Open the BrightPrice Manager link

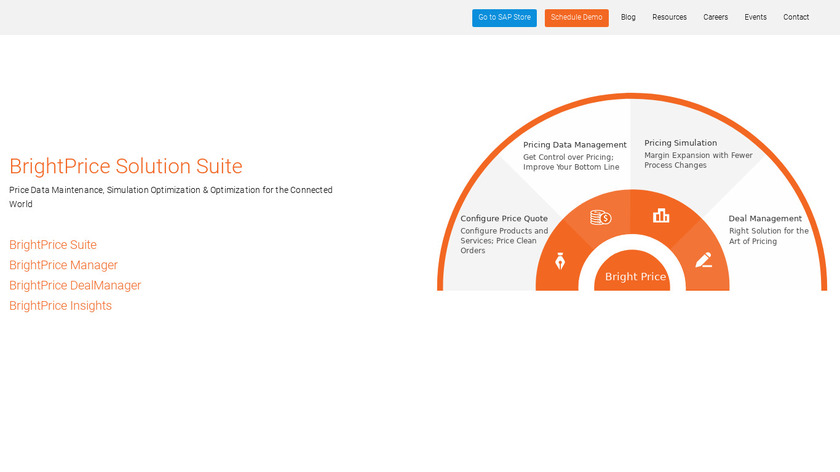[x=63, y=265]
